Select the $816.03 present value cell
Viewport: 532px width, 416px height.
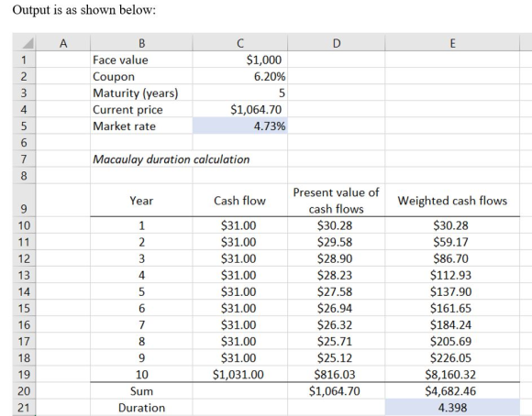click(x=337, y=374)
